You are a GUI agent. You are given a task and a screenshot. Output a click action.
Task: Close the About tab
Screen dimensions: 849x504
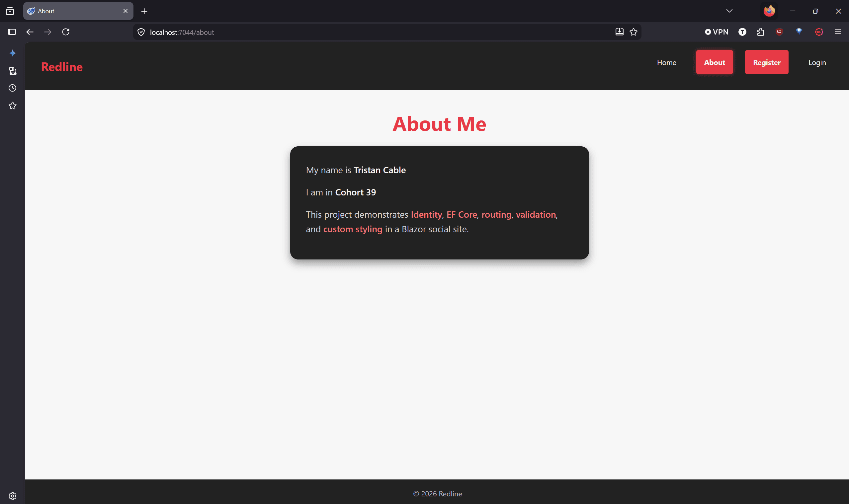[126, 11]
